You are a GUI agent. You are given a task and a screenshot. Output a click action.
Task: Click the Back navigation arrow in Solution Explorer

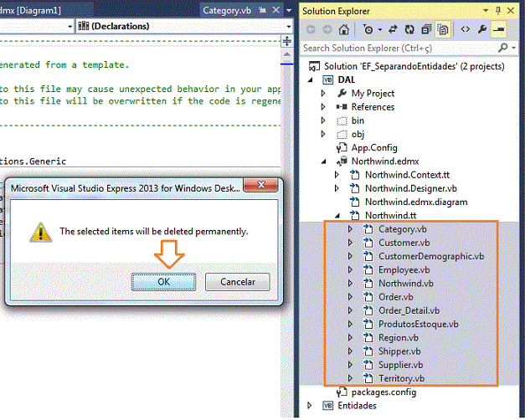coord(311,30)
